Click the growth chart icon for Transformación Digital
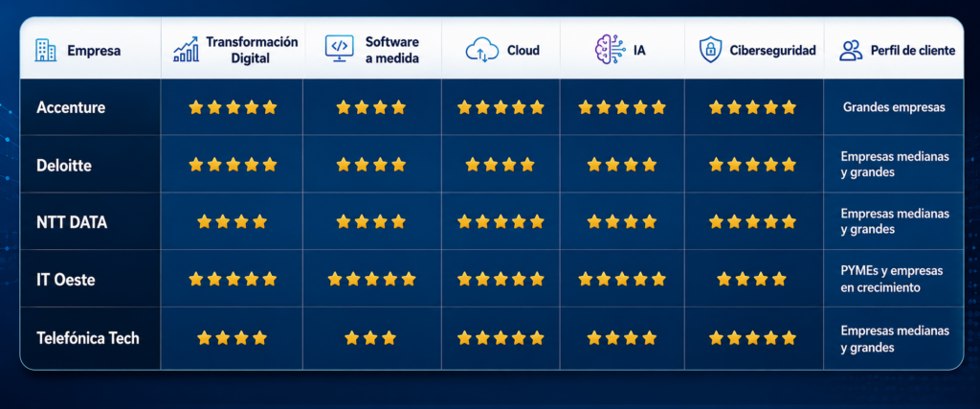The height and width of the screenshot is (409, 980). (x=186, y=50)
